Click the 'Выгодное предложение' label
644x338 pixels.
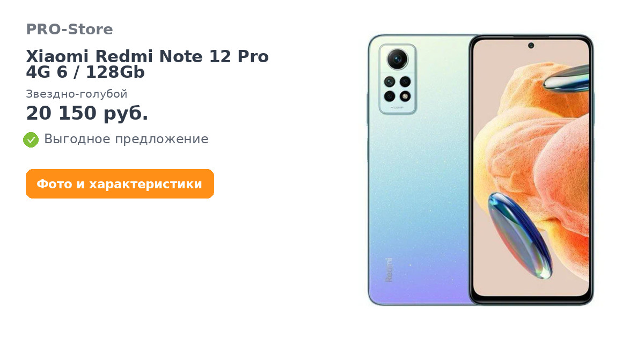point(126,139)
